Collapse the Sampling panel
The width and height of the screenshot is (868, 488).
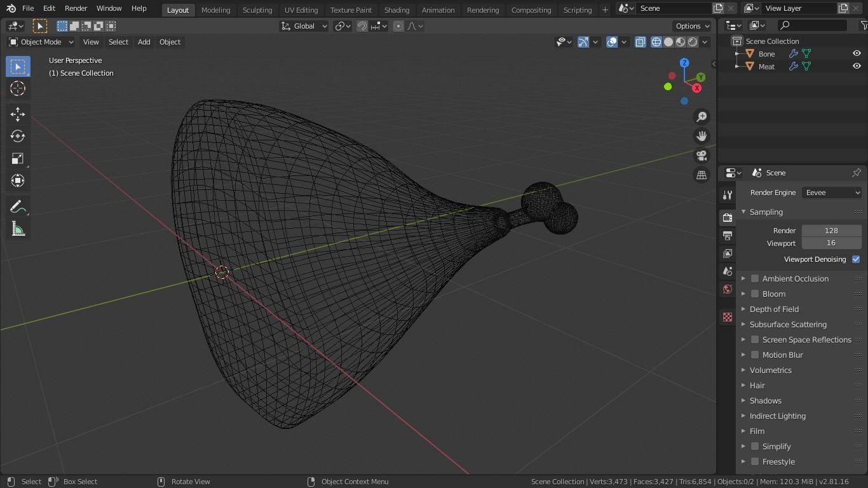[x=743, y=212]
